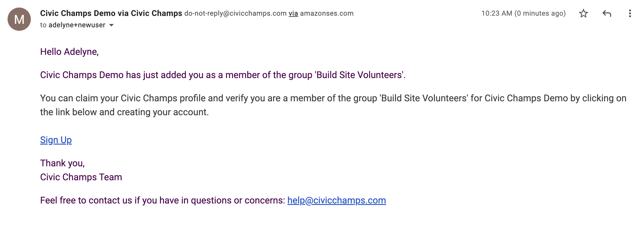This screenshot has width=644, height=227.
Task: Select the do-not-reply@civicchamps.com sender address
Action: [x=235, y=13]
